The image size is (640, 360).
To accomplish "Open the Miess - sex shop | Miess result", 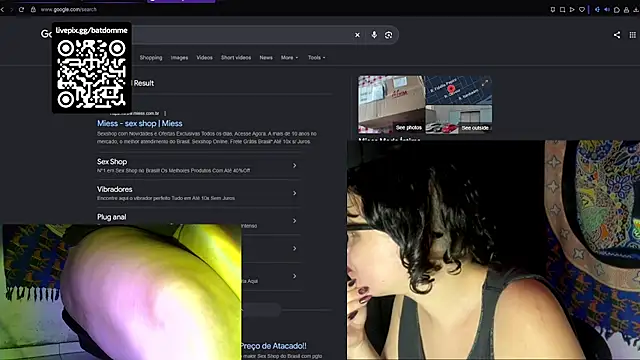I will tap(140, 123).
